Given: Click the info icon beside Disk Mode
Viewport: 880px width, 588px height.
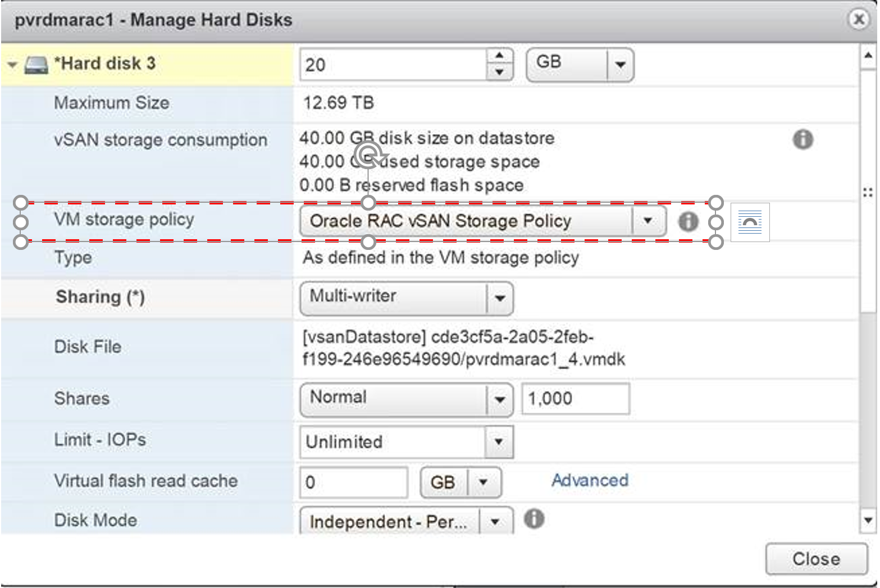Looking at the screenshot, I should tap(534, 518).
